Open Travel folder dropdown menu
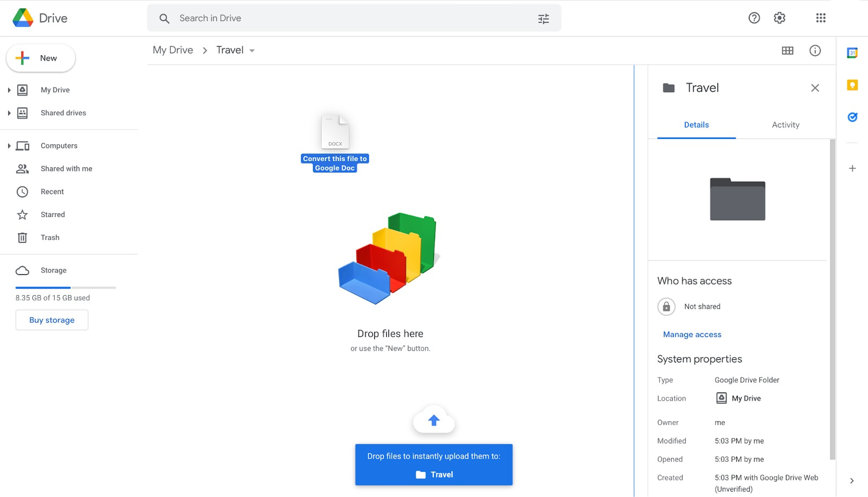Image resolution: width=868 pixels, height=497 pixels. [x=252, y=50]
